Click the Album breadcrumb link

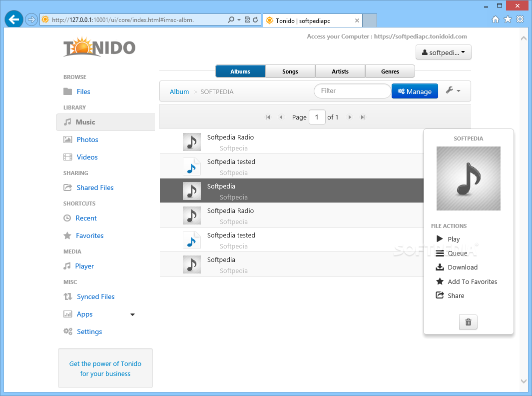tap(179, 91)
